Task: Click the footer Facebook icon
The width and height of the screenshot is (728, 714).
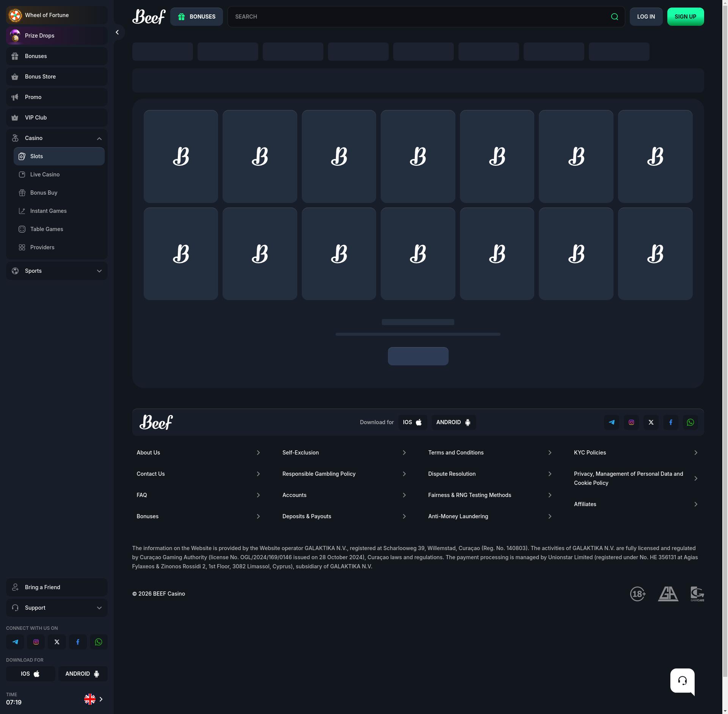Action: pyautogui.click(x=670, y=422)
